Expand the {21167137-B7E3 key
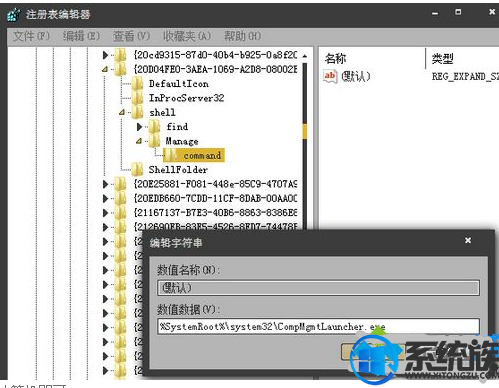The width and height of the screenshot is (499, 388). (105, 213)
